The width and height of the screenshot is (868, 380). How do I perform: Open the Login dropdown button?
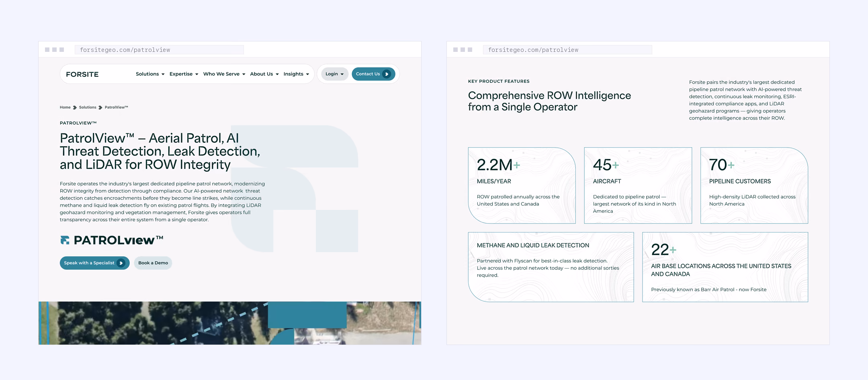tap(334, 74)
